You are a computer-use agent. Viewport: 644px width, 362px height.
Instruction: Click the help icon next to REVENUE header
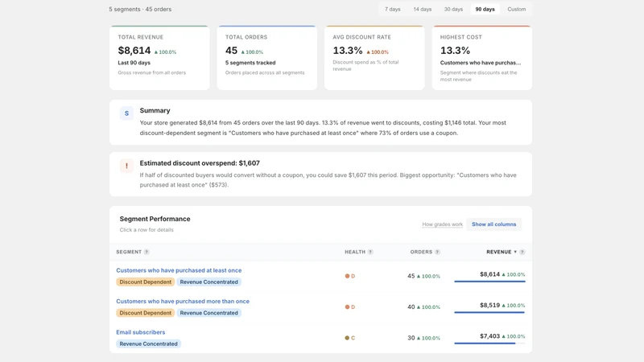click(522, 252)
